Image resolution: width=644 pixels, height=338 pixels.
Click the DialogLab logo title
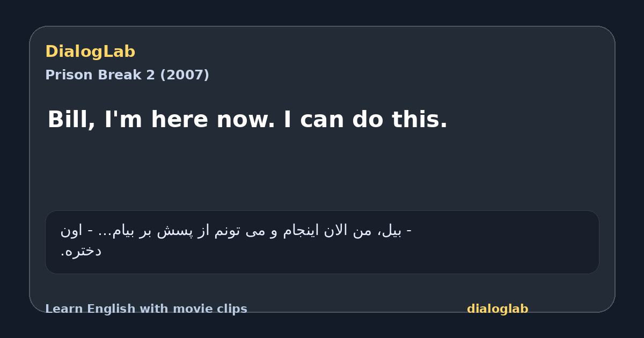90,52
